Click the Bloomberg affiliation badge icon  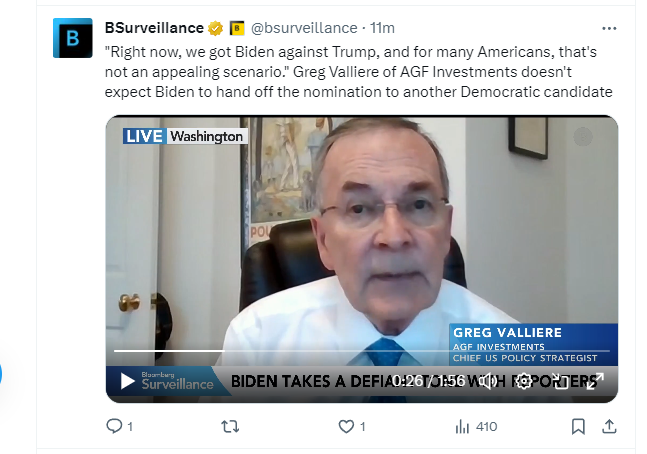[237, 28]
